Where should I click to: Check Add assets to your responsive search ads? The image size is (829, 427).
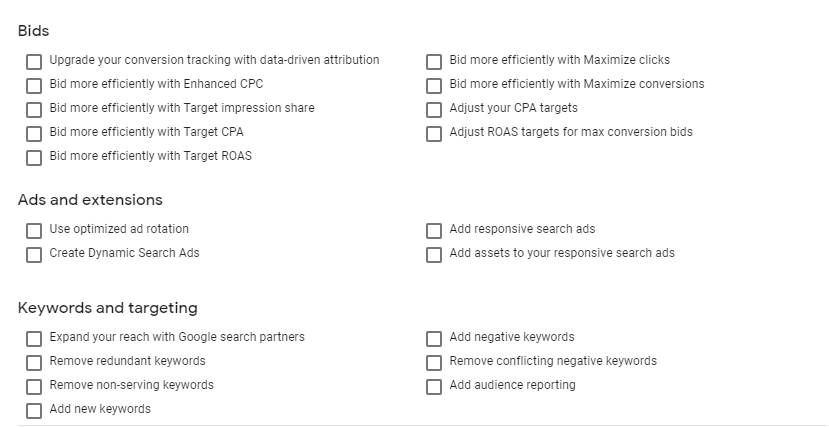434,254
